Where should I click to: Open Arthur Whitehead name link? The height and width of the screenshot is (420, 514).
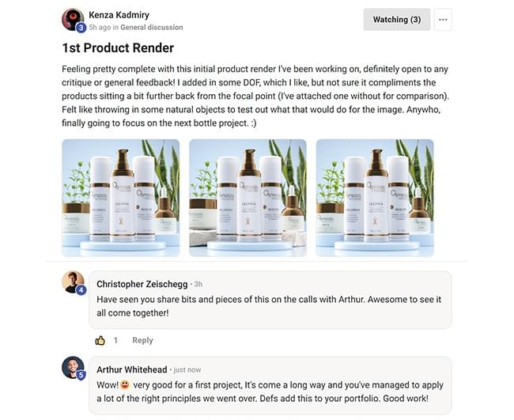click(x=132, y=369)
